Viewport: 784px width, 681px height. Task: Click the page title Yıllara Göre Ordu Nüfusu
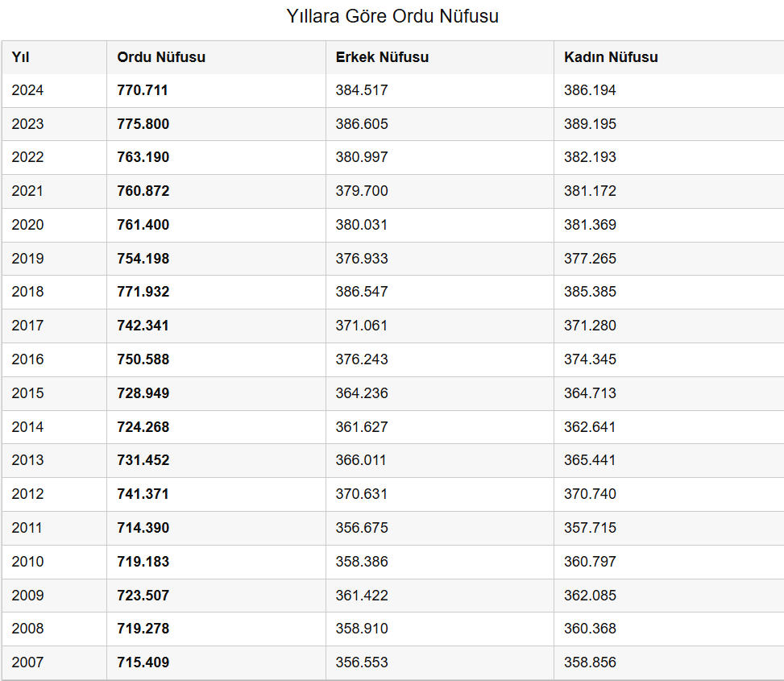click(392, 16)
